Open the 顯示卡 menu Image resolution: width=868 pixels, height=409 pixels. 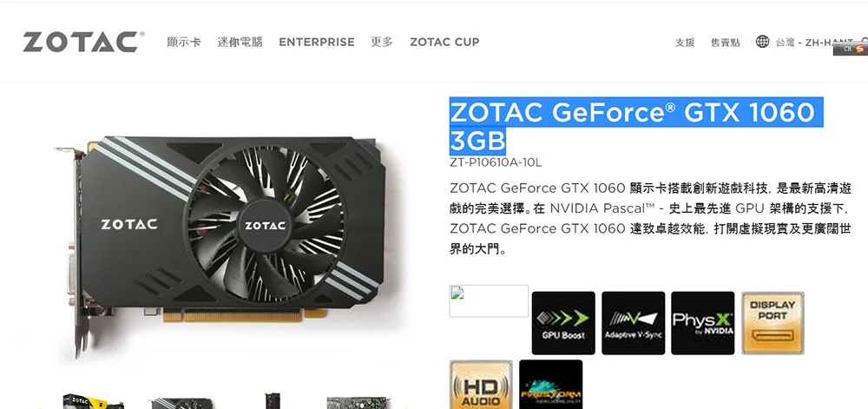coord(184,42)
